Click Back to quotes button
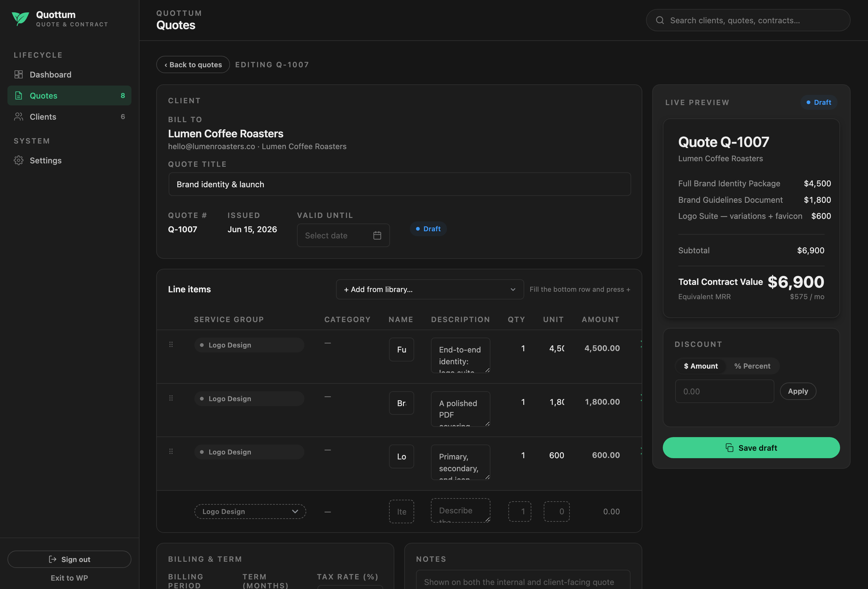Viewport: 868px width, 589px height. (193, 64)
